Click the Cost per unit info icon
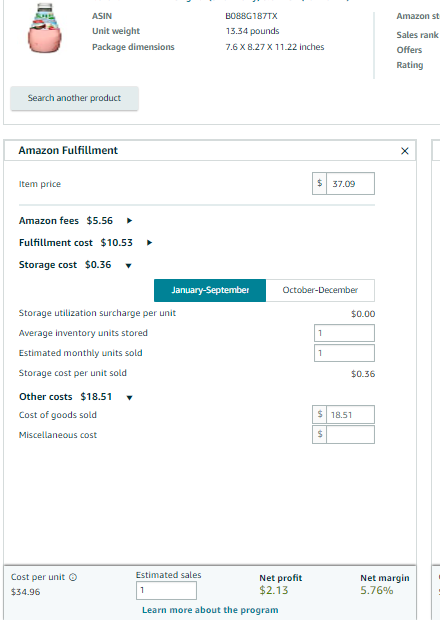The image size is (440, 620). pos(73,577)
